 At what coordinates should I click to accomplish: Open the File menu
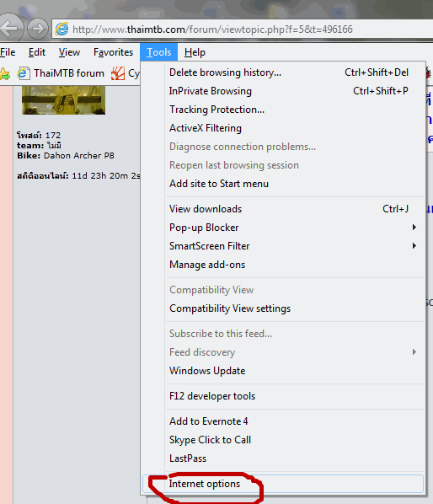coord(8,52)
